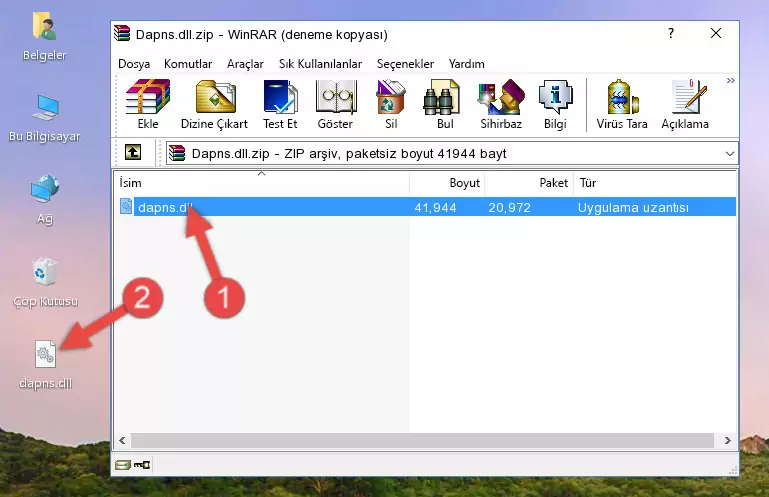Select the dapns.dll file on desktop
The image size is (769, 497).
coord(46,365)
